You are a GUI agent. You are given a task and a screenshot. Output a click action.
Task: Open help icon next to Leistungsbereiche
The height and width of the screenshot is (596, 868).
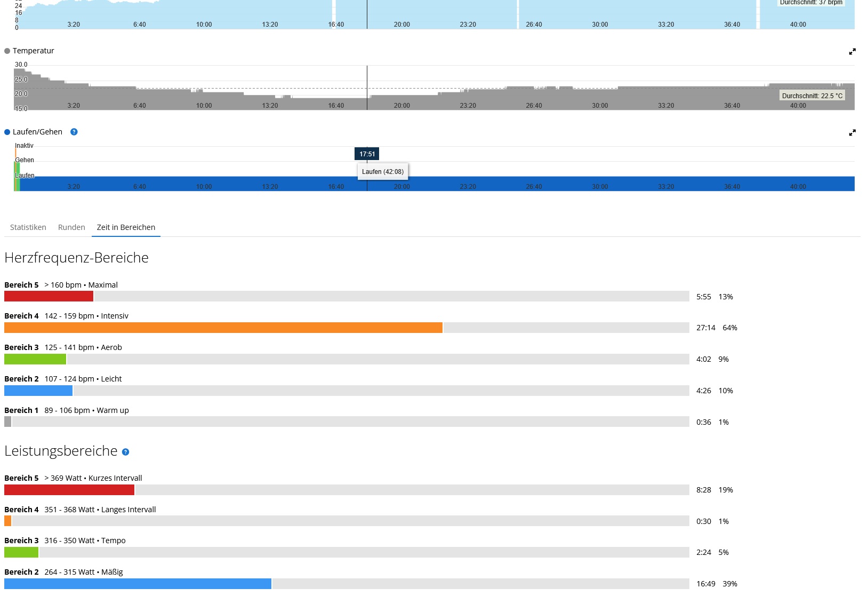(126, 452)
